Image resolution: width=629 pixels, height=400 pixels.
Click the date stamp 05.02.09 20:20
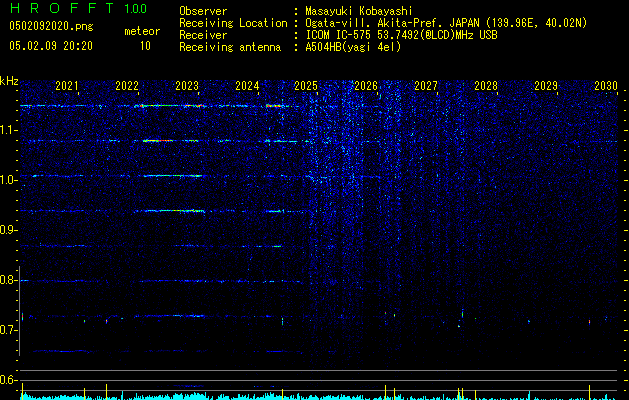tap(51, 46)
